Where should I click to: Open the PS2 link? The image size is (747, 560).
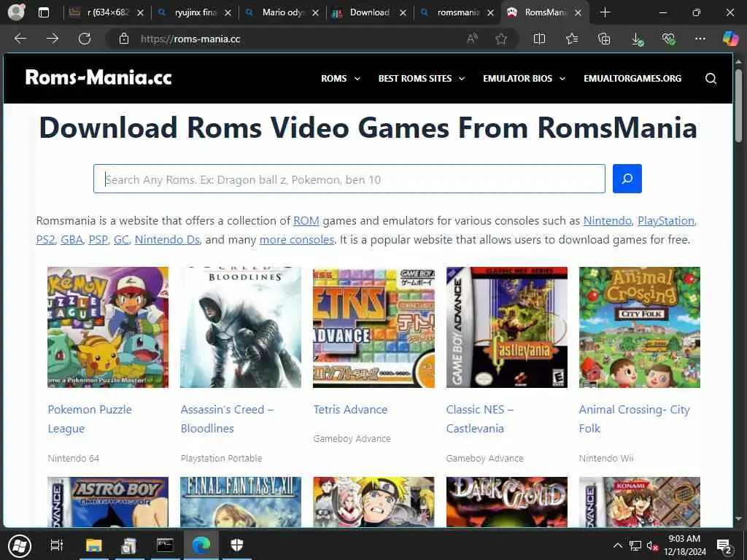click(x=46, y=239)
